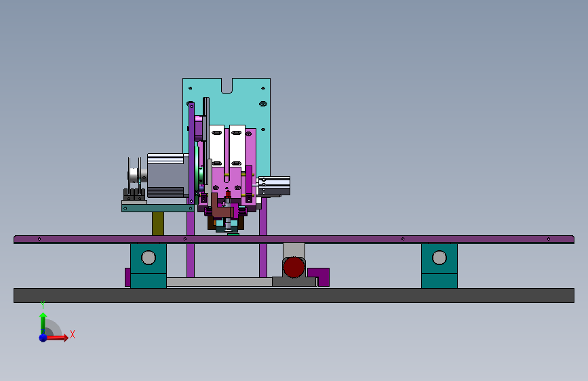Select the light gray guide bar above the base
This screenshot has width=588, height=381.
[219, 281]
